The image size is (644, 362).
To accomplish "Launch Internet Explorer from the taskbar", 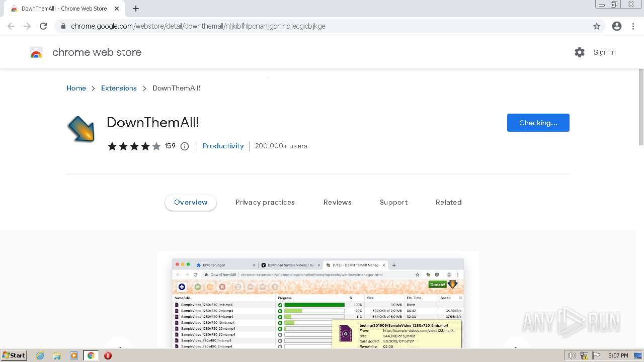I will [x=40, y=355].
